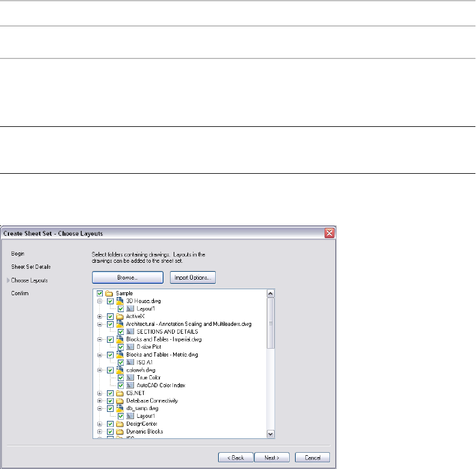Click the layout list scroll up arrow
Viewport: 476px width, 469px height.
tap(270, 293)
